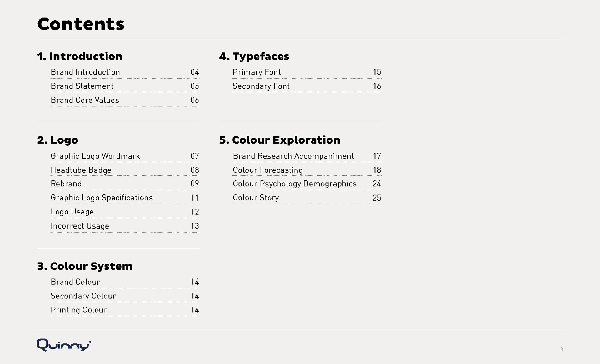
Task: Select the Colour Forecasting entry
Action: pos(268,170)
